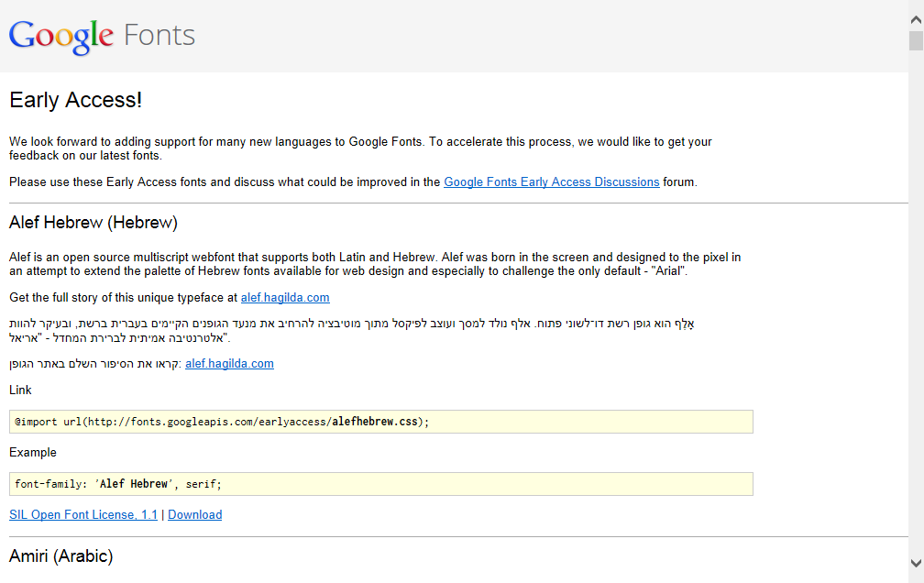Click the word Fonts in the header
Viewport: 924px width, 583px height.
(x=159, y=36)
